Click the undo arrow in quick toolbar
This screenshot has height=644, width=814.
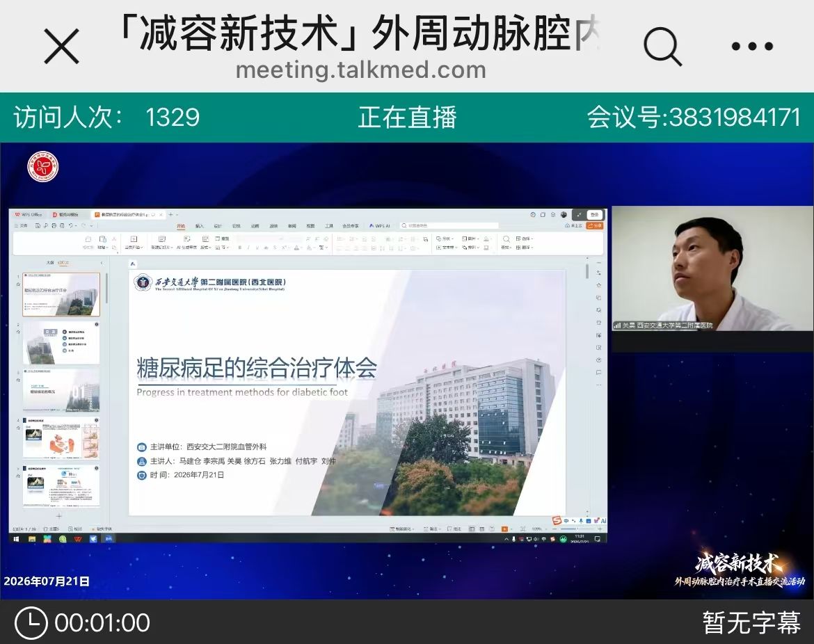tap(70, 226)
